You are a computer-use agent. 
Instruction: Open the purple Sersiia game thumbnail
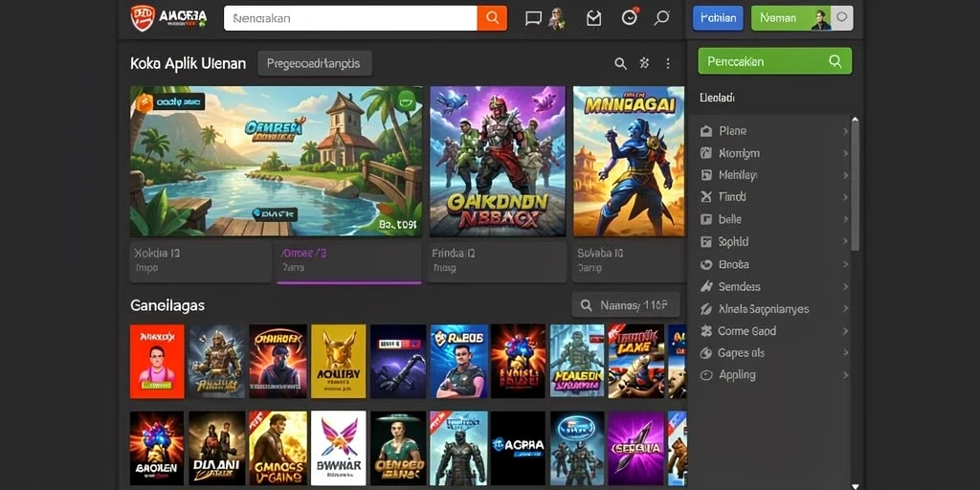click(636, 448)
